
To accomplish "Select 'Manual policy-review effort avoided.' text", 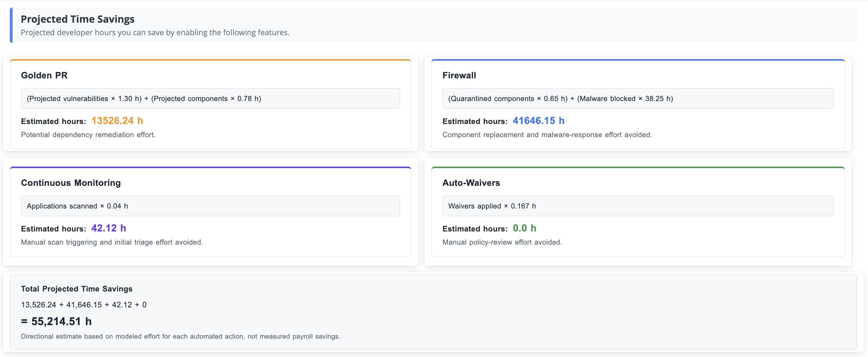I will [x=502, y=242].
